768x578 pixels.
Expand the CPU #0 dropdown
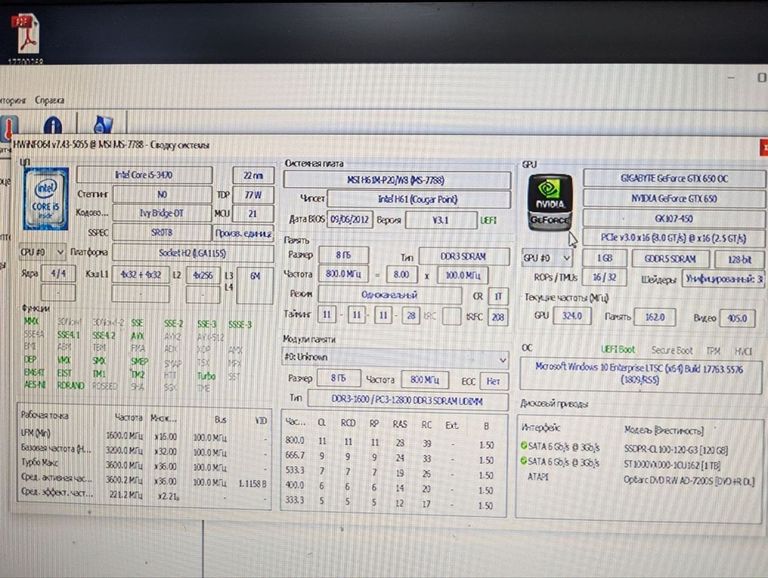(x=42, y=252)
